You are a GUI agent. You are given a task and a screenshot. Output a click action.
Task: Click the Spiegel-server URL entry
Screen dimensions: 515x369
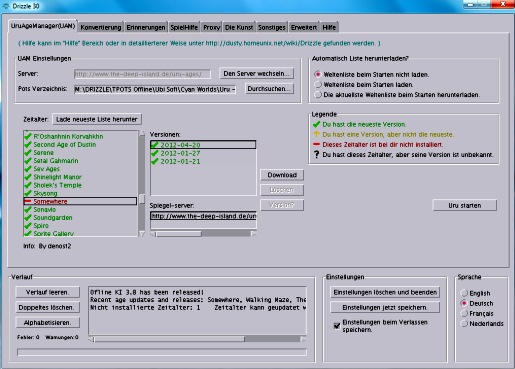click(203, 216)
